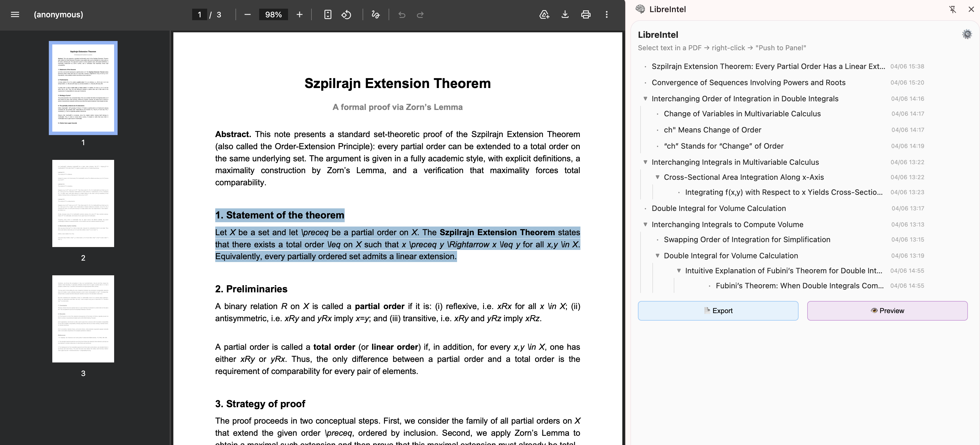The image size is (980, 445).
Task: Close the LibreIntel side panel
Action: pyautogui.click(x=971, y=9)
